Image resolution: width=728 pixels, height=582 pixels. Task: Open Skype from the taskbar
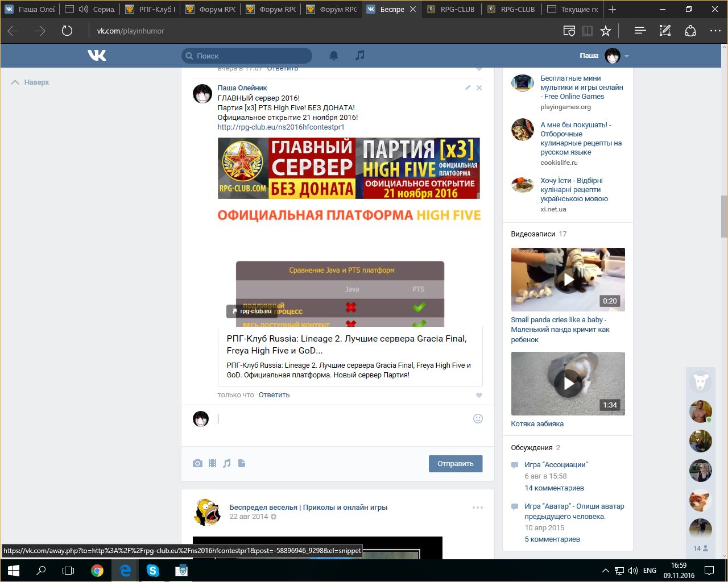(x=153, y=571)
